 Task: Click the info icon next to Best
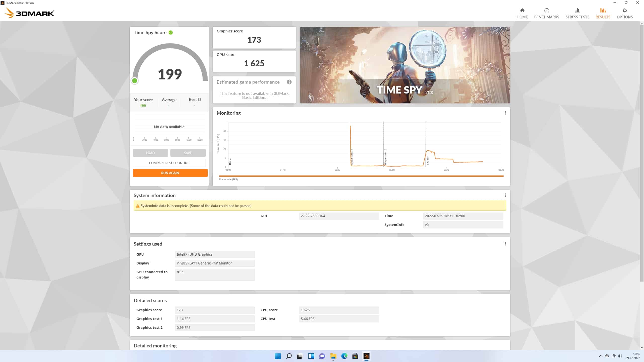[199, 99]
